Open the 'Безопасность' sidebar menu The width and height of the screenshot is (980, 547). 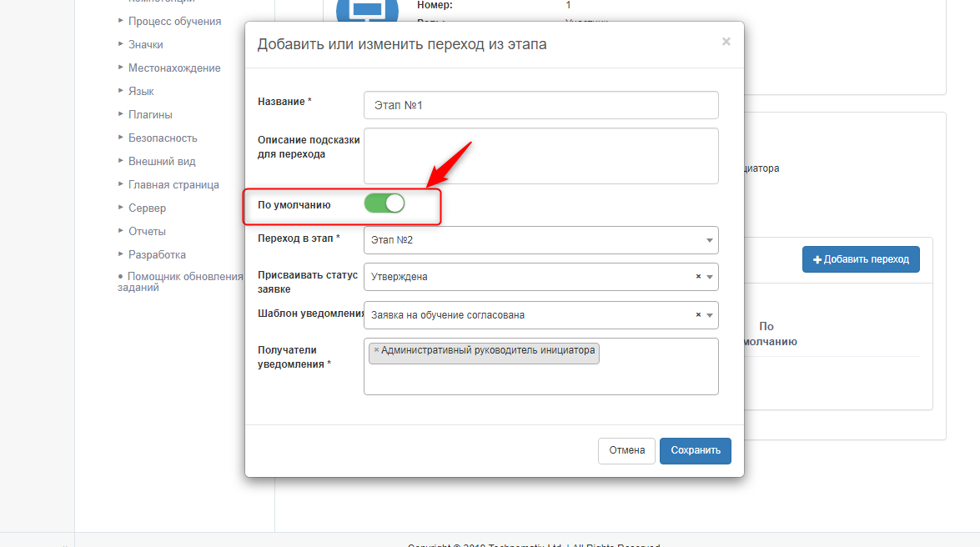[x=163, y=138]
